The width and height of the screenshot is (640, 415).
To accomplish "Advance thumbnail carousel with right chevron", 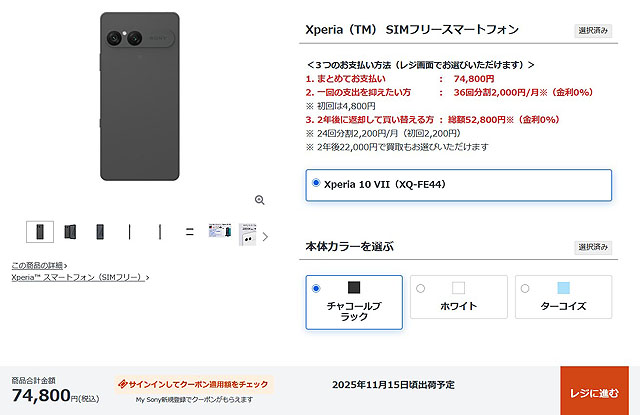I will [x=265, y=237].
